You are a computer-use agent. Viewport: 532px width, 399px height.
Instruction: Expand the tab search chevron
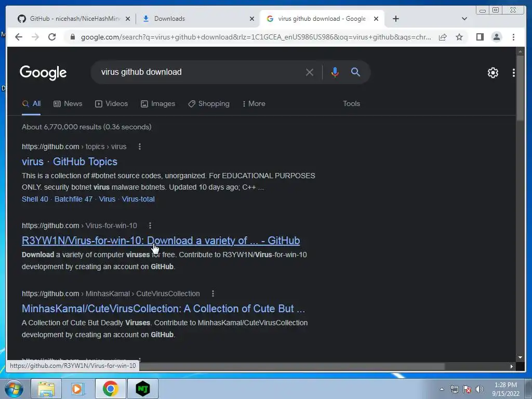tap(464, 19)
